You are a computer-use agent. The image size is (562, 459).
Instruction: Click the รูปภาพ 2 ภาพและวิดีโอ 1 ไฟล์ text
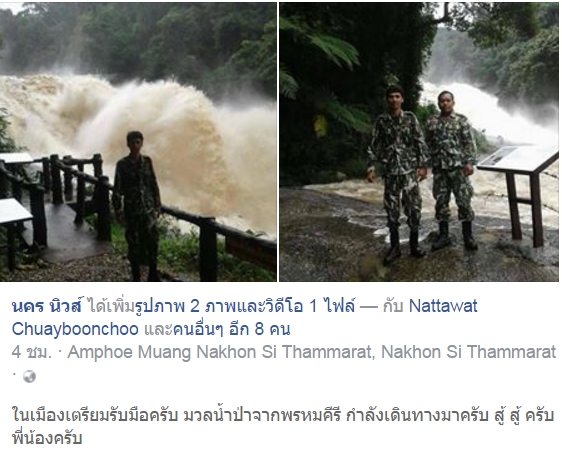(245, 306)
